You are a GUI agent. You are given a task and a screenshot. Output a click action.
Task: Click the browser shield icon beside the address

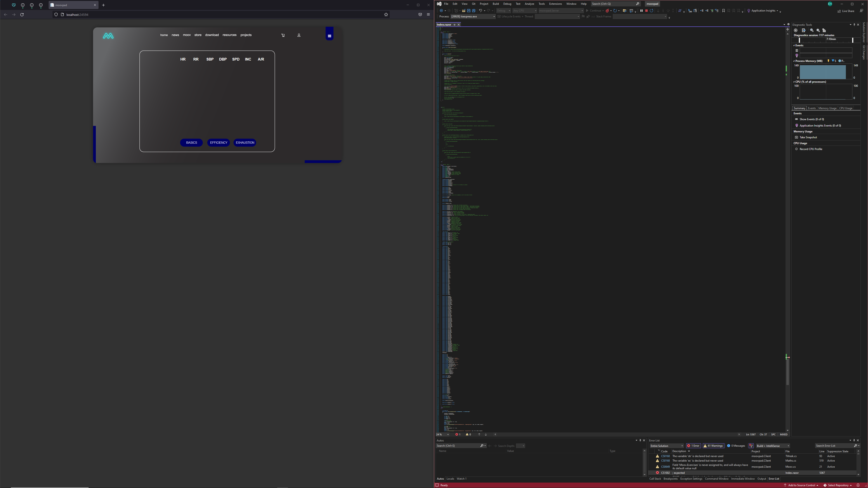click(56, 14)
